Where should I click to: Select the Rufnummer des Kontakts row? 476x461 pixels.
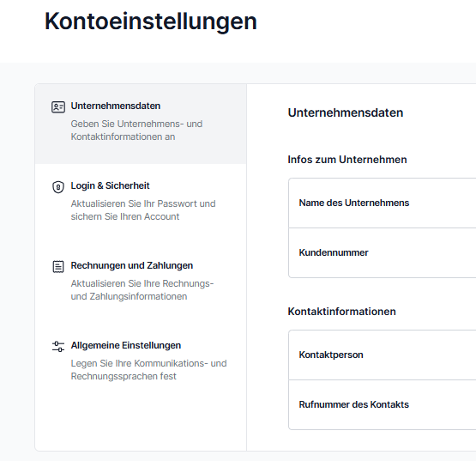pos(383,405)
